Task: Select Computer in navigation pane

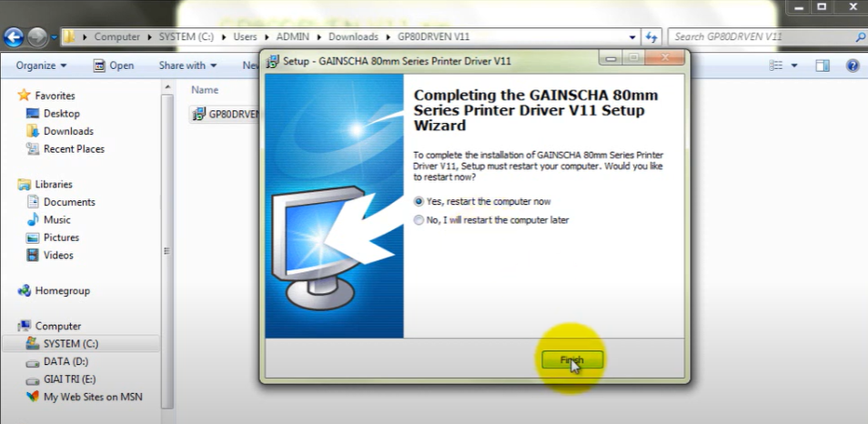Action: (x=50, y=326)
